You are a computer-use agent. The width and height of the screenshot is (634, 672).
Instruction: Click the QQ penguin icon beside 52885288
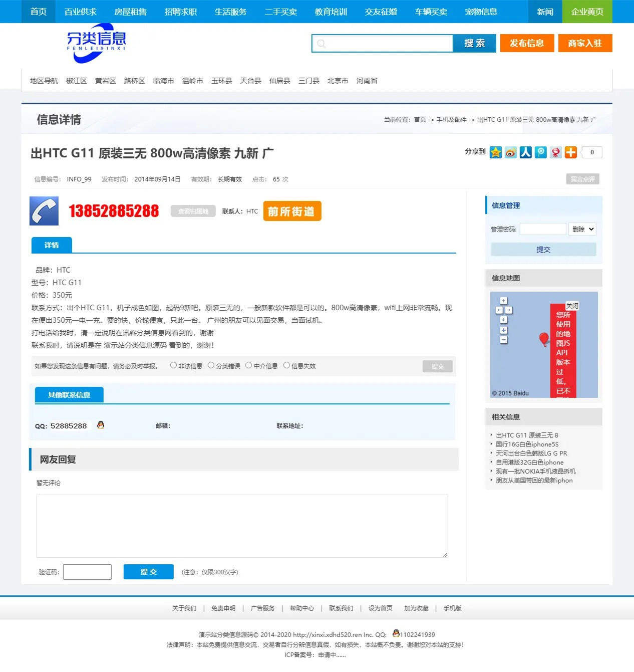pos(101,425)
